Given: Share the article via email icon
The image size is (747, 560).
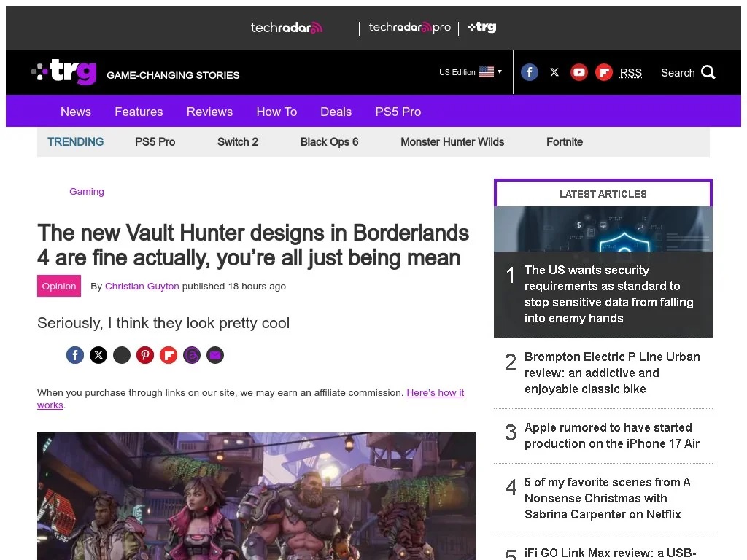Looking at the screenshot, I should pos(215,355).
